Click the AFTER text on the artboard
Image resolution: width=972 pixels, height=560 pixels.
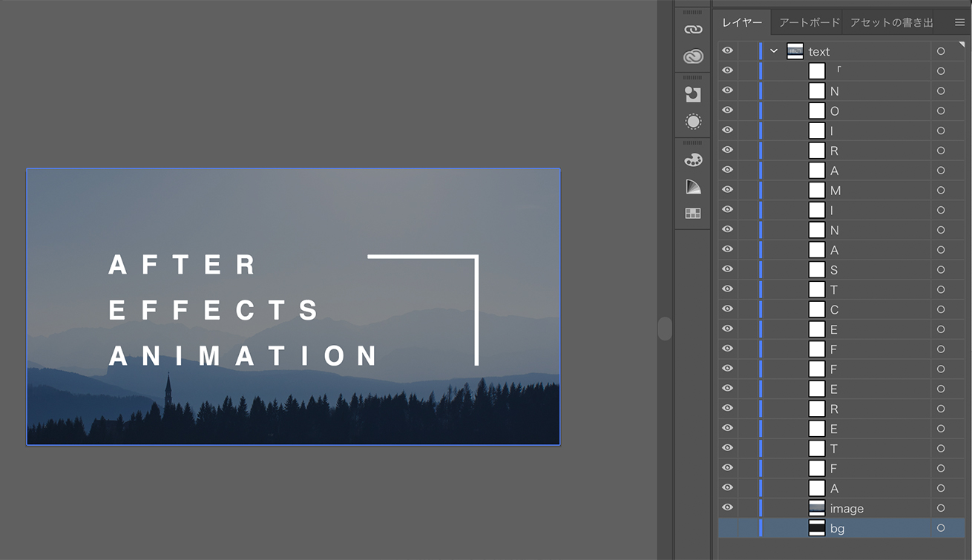coord(183,265)
